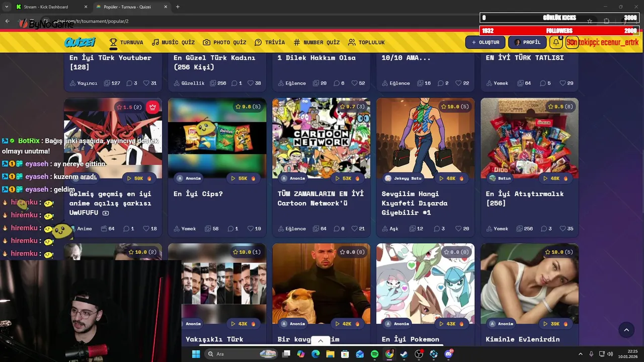Open Topluluk community section

[366, 42]
